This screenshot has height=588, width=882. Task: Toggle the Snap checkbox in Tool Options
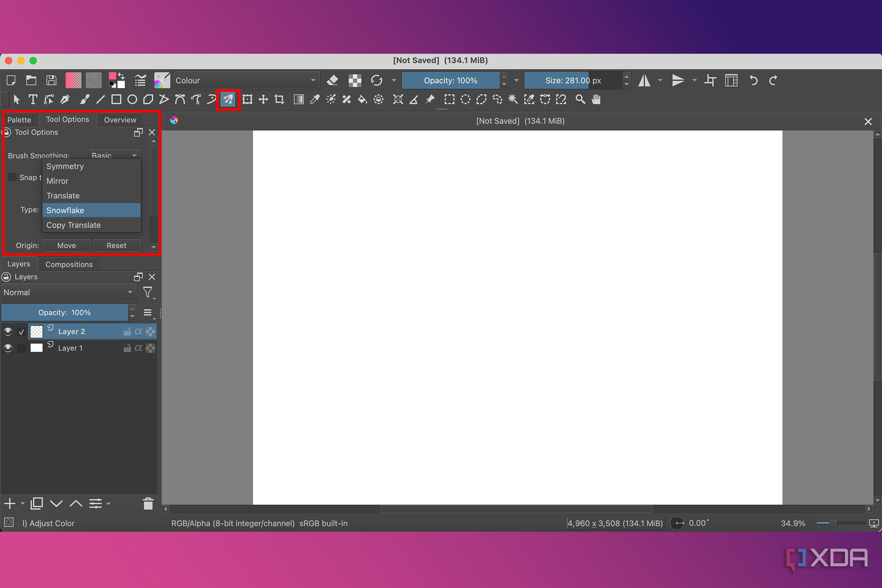point(13,177)
